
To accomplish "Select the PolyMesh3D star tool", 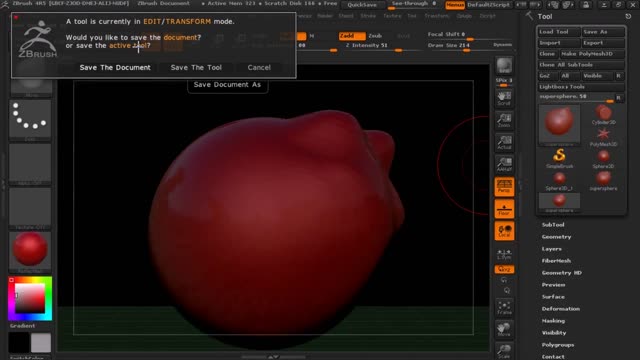I will click(603, 137).
